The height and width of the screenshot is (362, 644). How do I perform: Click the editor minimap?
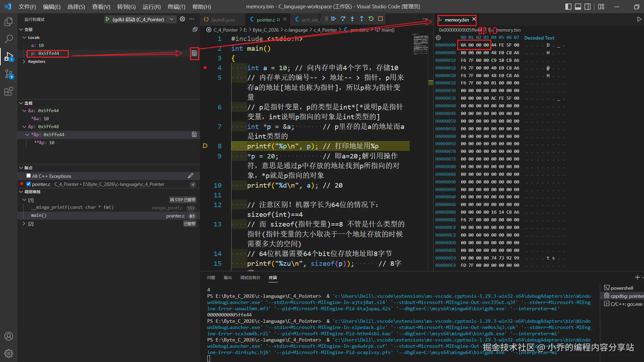pyautogui.click(x=421, y=44)
